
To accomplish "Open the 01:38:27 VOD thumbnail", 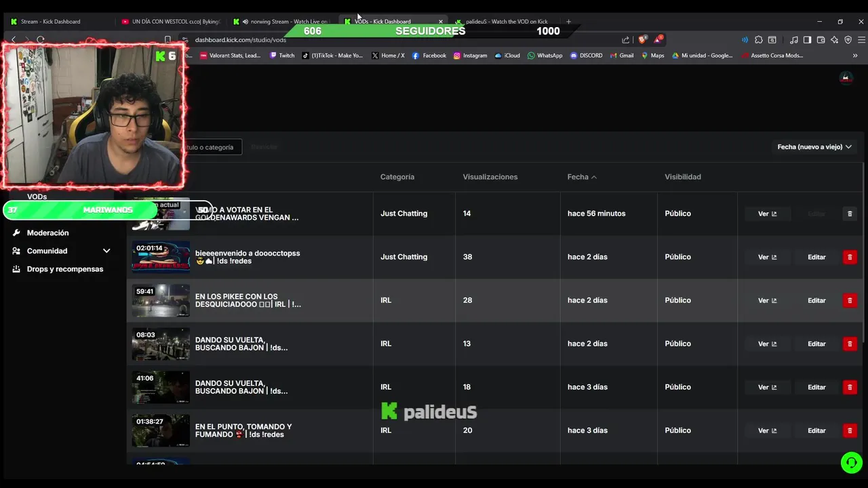I will 161,430.
